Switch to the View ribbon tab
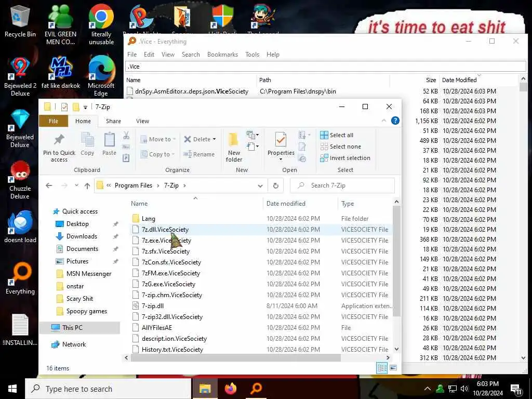This screenshot has width=532, height=399. click(142, 121)
